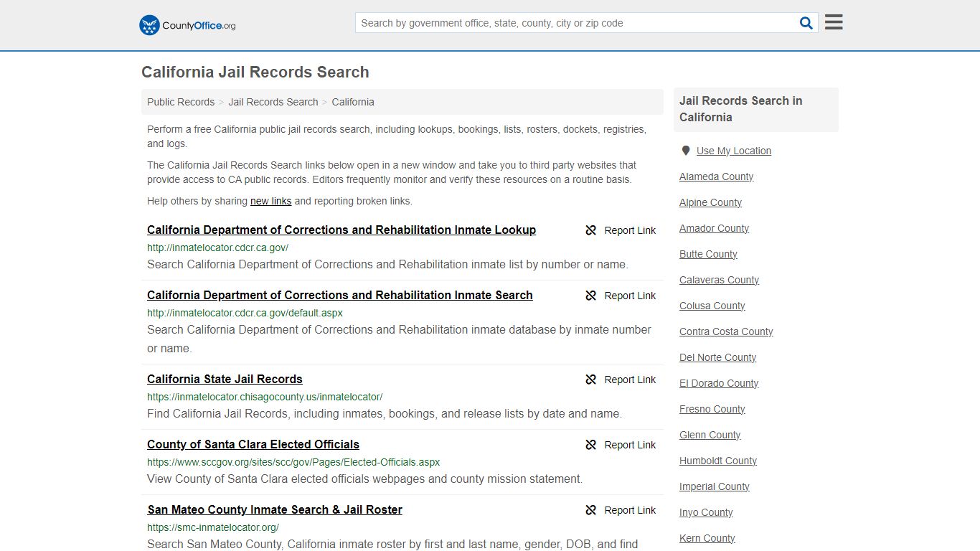Select Alameda County
Viewport: 980px width, 551px height.
click(717, 176)
